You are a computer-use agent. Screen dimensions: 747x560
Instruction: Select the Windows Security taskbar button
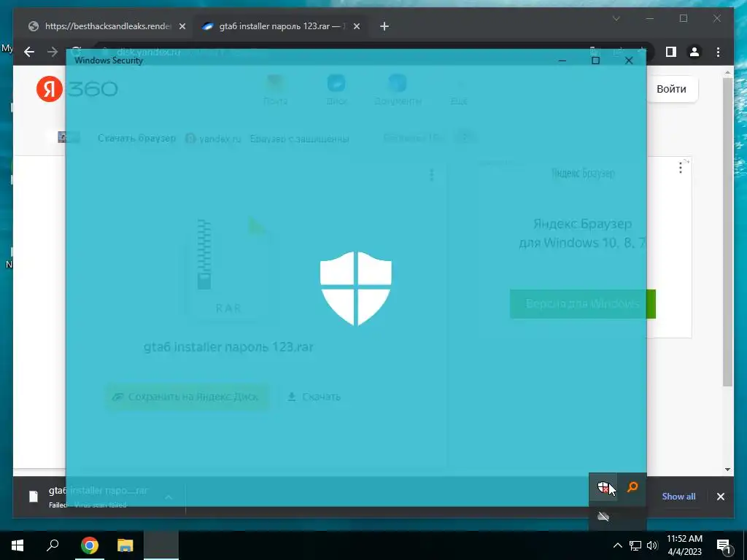pos(161,545)
